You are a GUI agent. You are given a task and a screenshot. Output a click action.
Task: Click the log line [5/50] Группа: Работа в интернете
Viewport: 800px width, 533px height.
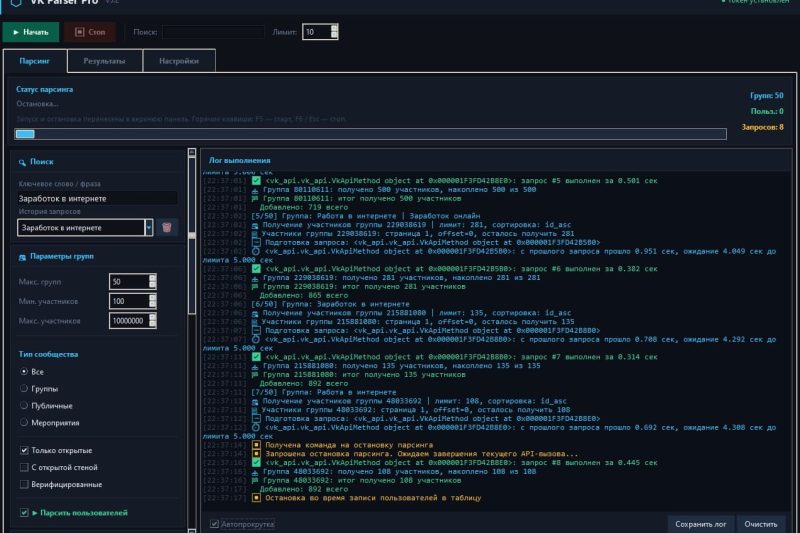pyautogui.click(x=365, y=216)
